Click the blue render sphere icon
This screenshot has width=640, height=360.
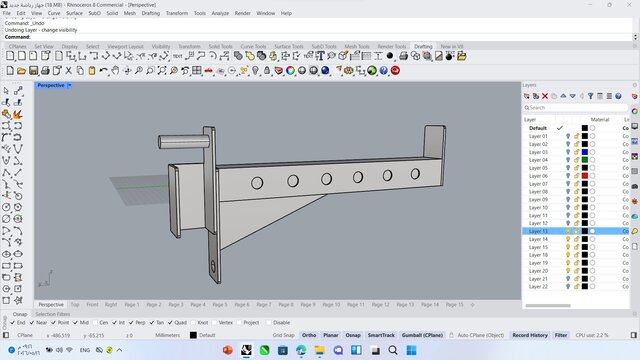(x=325, y=71)
